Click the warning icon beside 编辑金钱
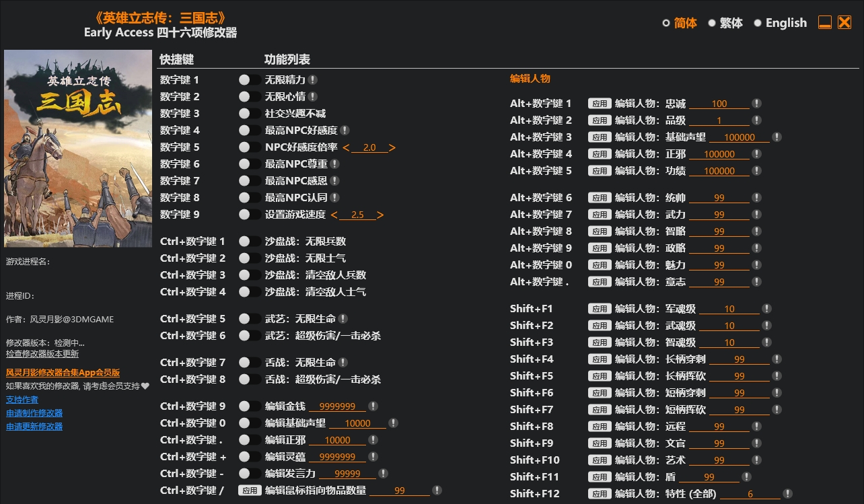 coord(373,406)
